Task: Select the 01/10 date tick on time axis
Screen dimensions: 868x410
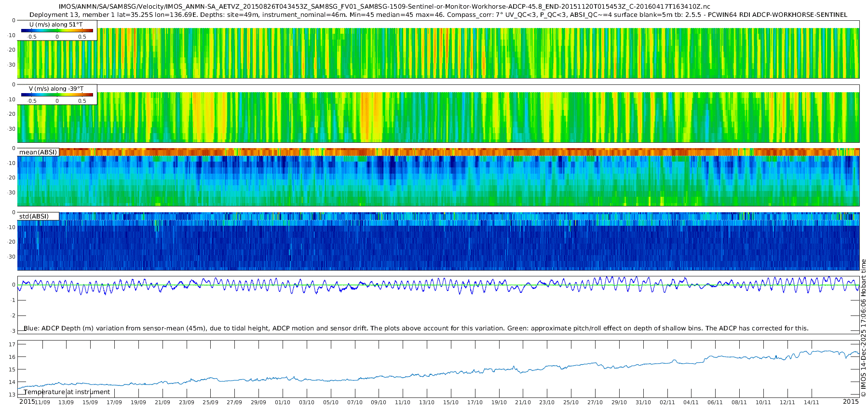Action: [x=283, y=402]
